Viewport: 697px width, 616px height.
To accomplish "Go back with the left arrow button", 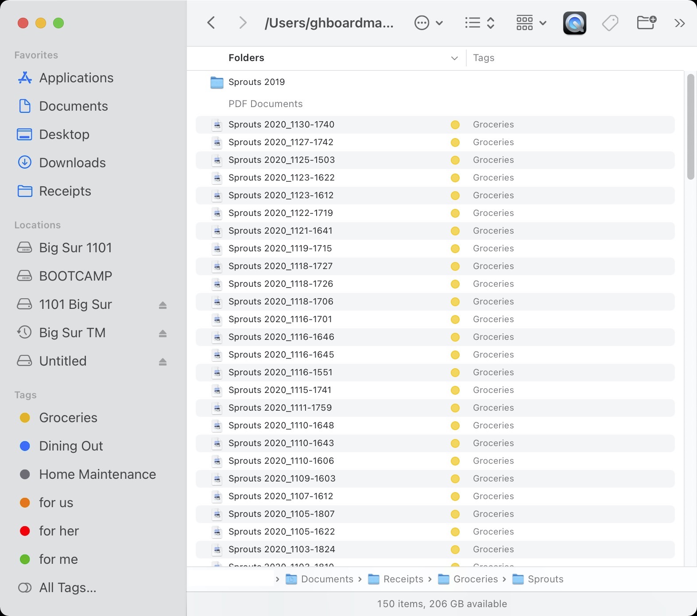I will coord(211,23).
